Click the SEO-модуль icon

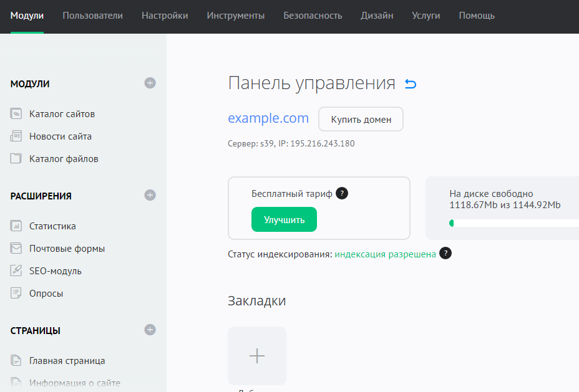point(16,271)
